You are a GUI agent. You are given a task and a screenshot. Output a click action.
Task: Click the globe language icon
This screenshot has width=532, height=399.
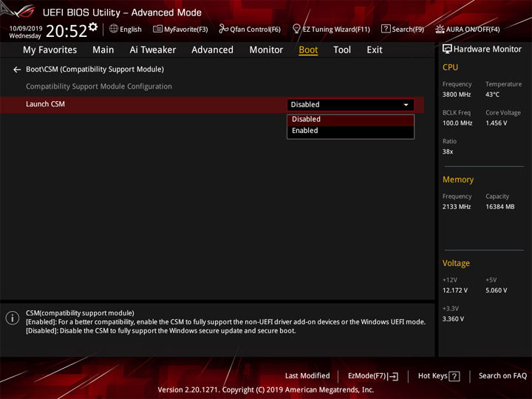coord(114,29)
